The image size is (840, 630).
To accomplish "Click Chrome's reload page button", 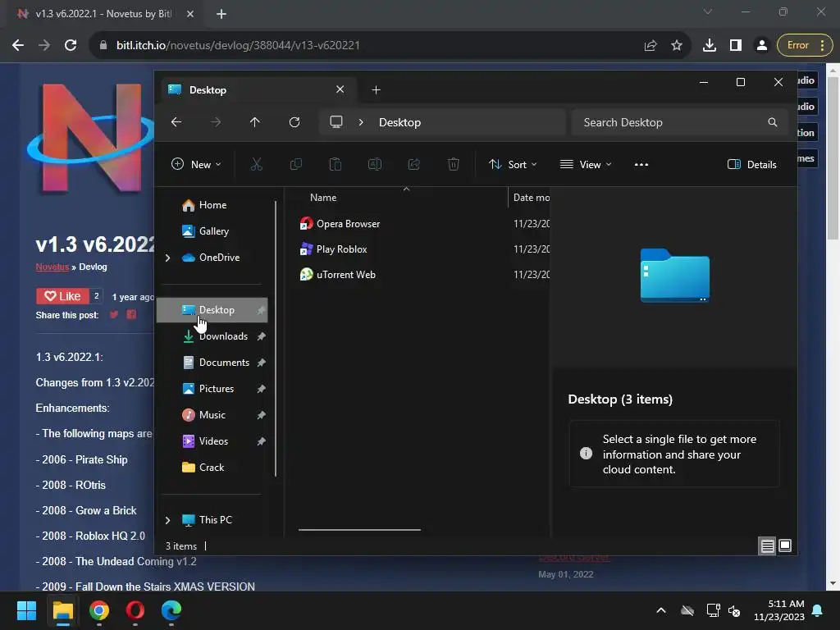I will pyautogui.click(x=71, y=45).
